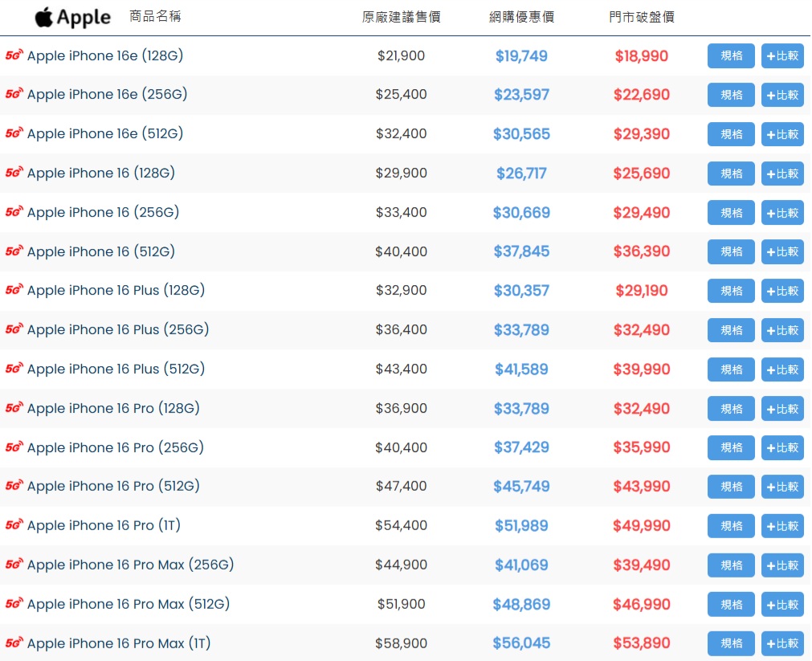Click store price $18,990
Screen dimensions: 812x661
(x=642, y=56)
